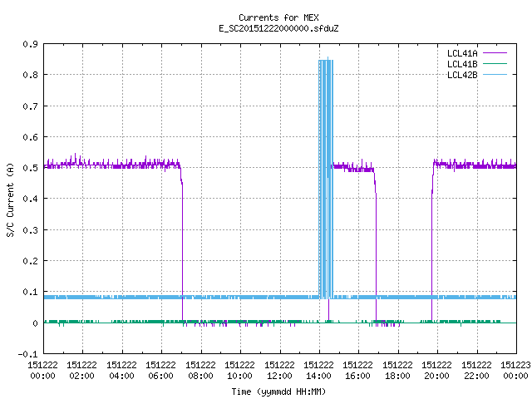532x399 pixels.
Task: Select the LCL42B legend label
Action: click(x=462, y=75)
